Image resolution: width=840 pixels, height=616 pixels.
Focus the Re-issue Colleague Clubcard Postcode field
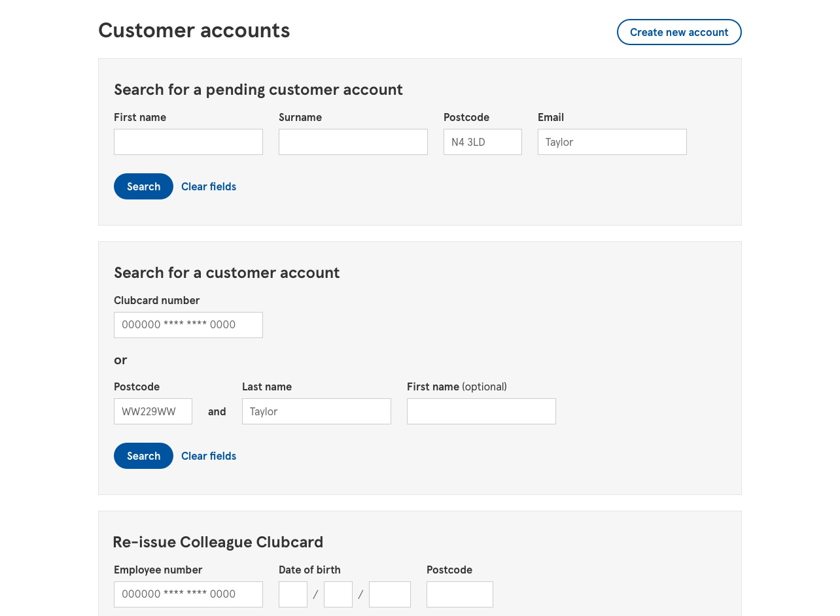point(460,594)
